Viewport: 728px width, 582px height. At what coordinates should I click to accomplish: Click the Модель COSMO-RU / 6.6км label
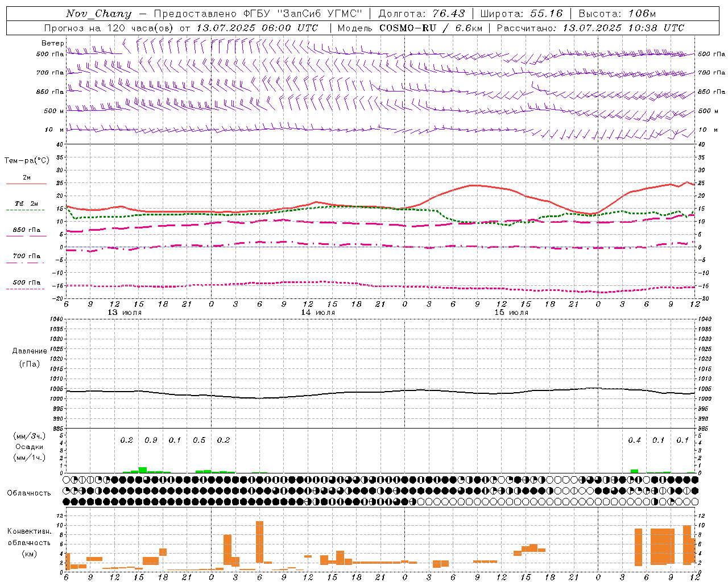click(410, 28)
